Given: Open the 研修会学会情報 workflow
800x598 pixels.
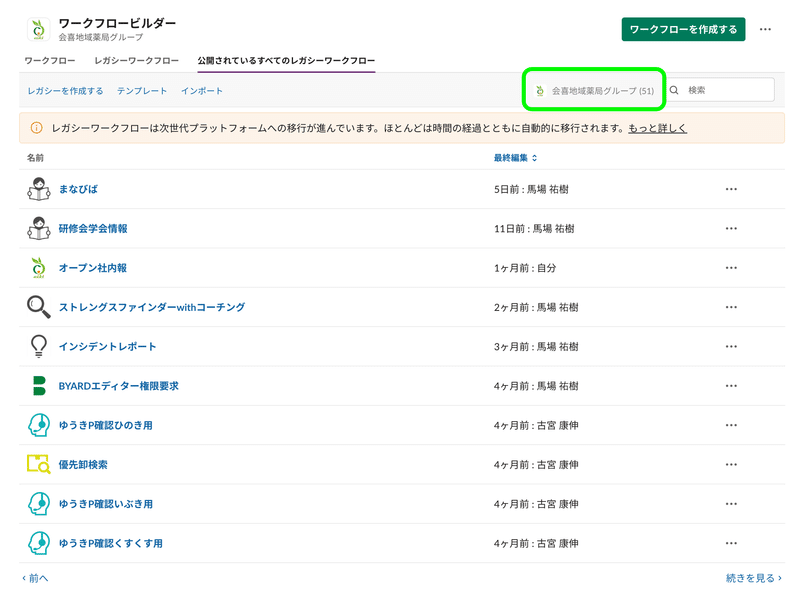Looking at the screenshot, I should point(93,229).
